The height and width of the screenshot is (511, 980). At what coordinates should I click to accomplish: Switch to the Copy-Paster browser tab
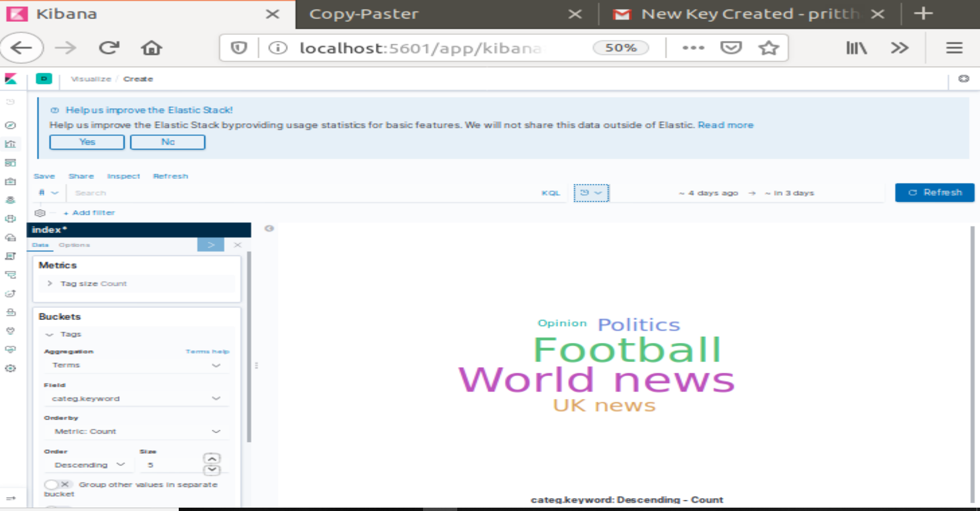click(447, 14)
